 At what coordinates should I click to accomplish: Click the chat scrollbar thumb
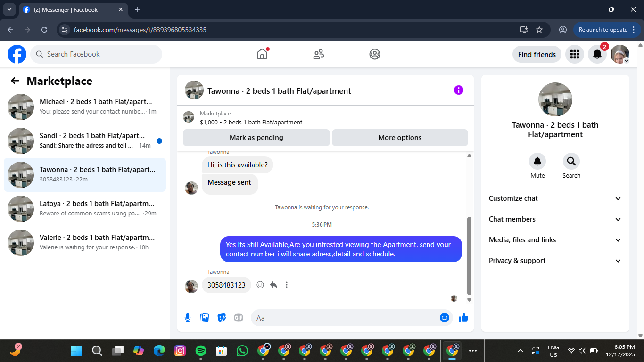[x=469, y=255]
